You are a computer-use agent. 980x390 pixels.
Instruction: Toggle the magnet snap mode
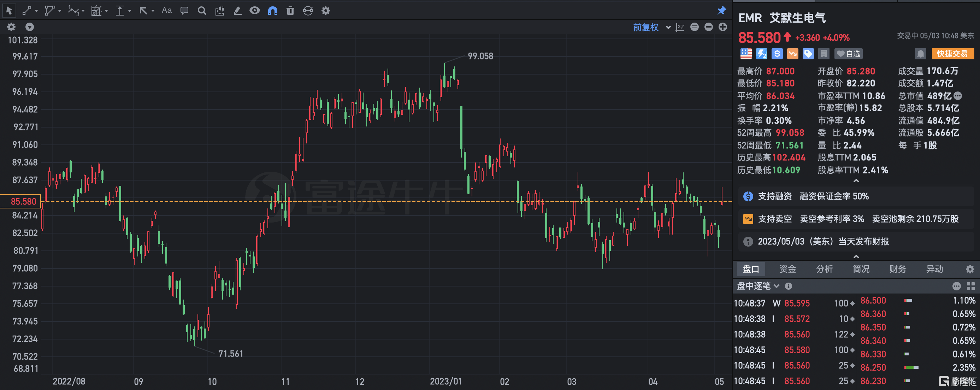[272, 11]
